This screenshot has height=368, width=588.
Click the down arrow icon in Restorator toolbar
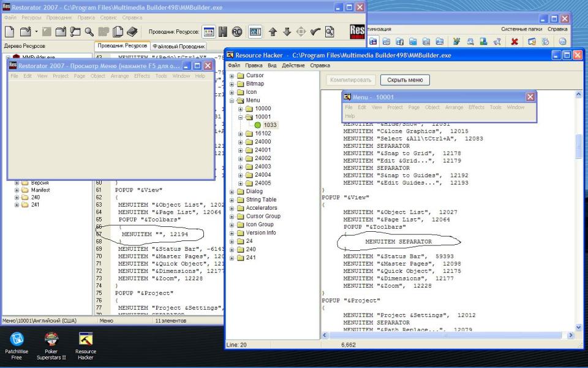(287, 32)
